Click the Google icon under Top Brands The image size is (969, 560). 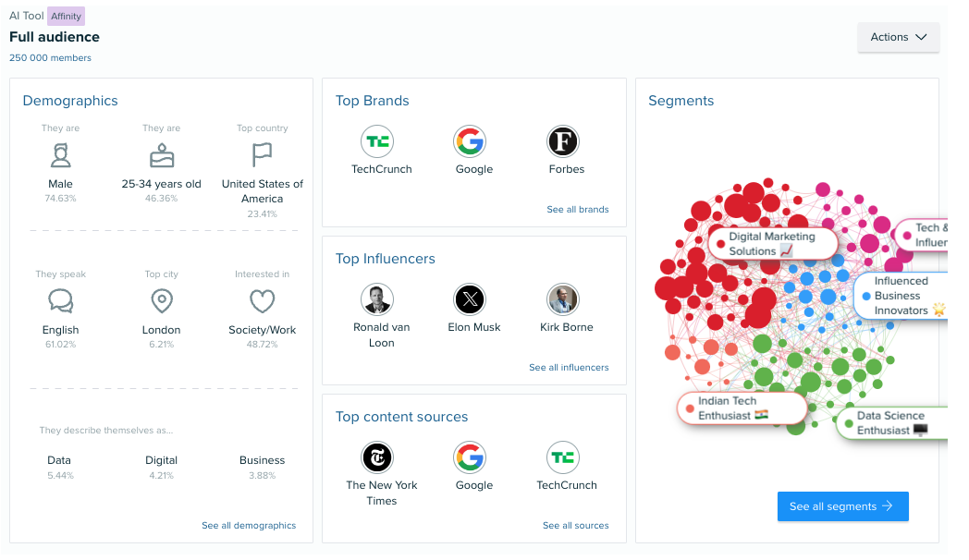point(472,141)
